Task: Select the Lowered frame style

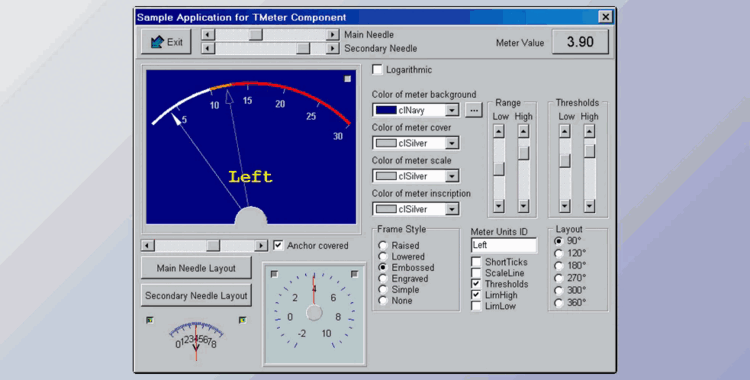Action: [x=383, y=257]
